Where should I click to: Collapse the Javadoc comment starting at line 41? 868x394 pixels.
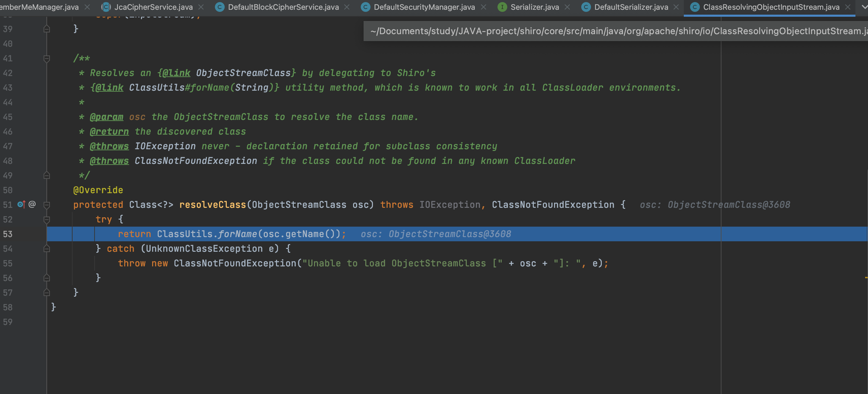(x=47, y=58)
